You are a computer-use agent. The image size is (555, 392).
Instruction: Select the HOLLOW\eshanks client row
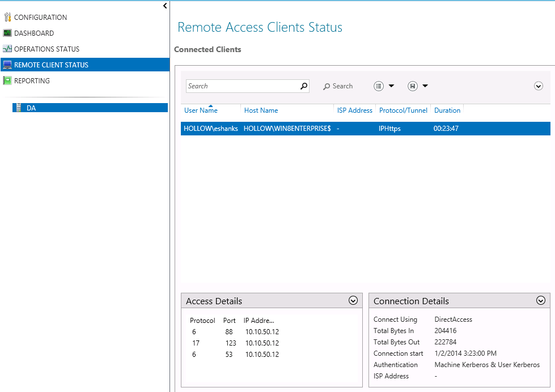click(x=283, y=129)
